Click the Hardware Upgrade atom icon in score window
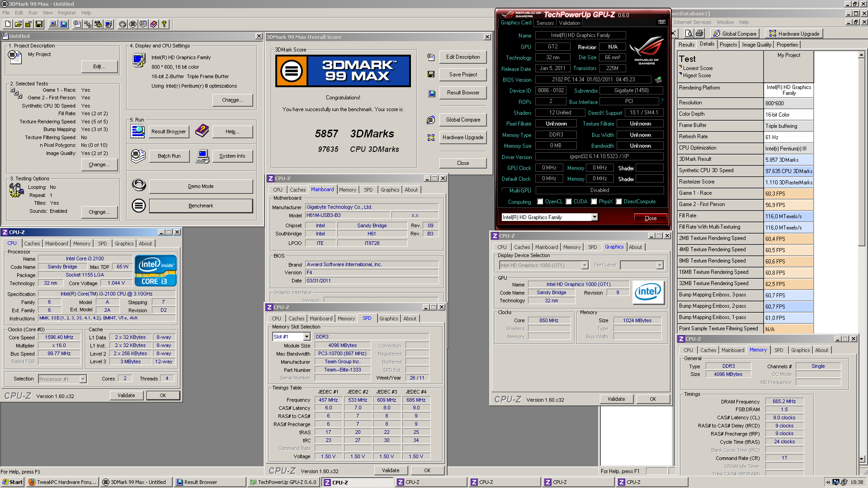868x488 pixels. pyautogui.click(x=431, y=137)
